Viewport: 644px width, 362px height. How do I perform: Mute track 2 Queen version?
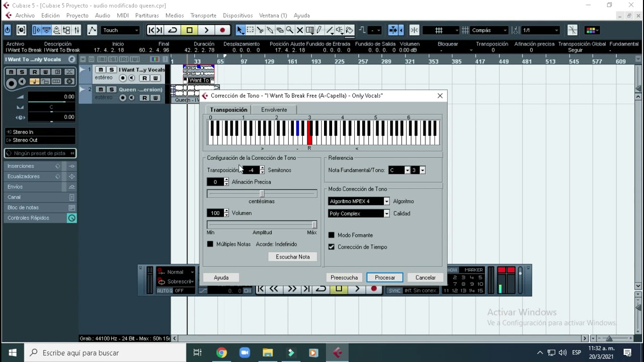101,89
